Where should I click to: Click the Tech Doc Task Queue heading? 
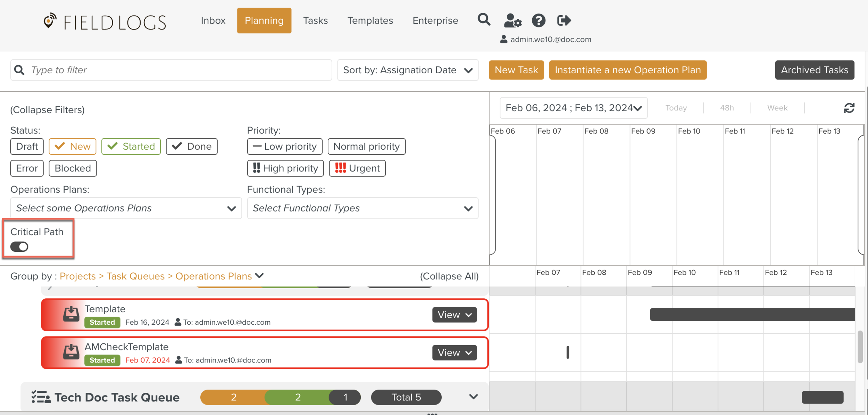[x=117, y=397]
